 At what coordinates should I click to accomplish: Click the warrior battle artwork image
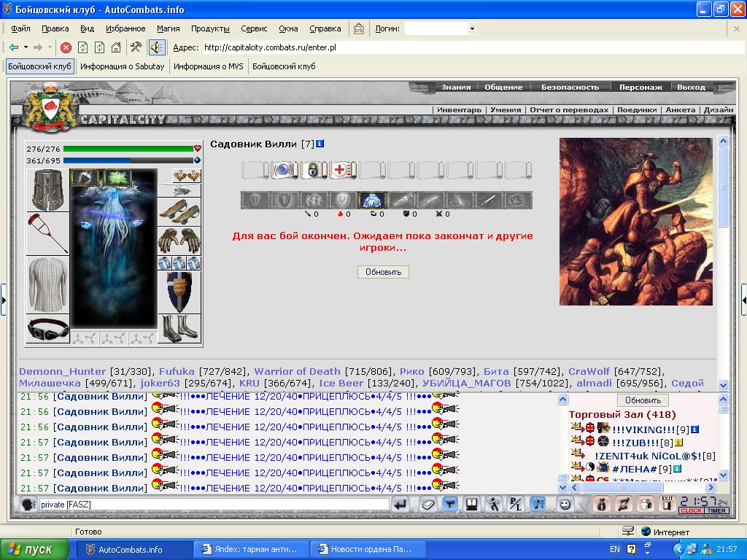point(636,222)
